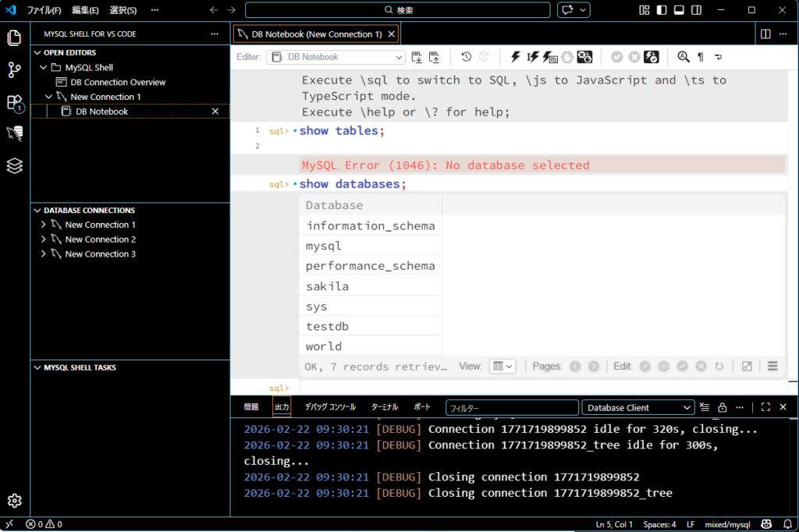Toggle the output scroll lock icon

pyautogui.click(x=723, y=407)
